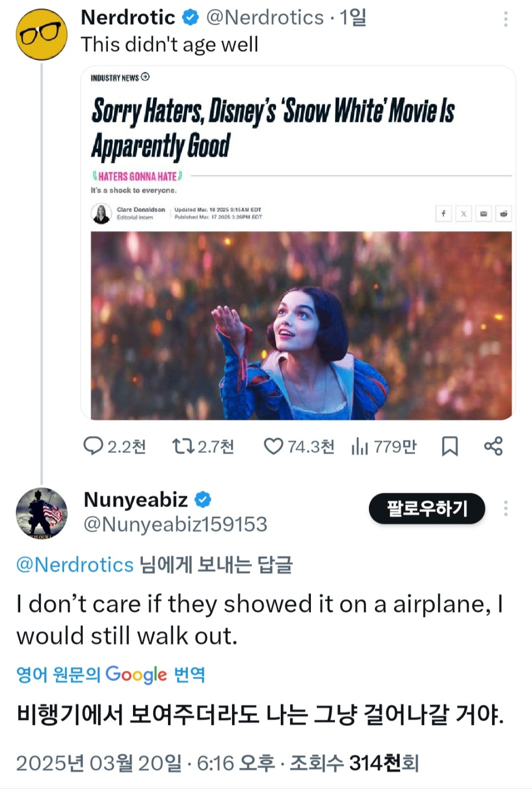
Task: Open Nunyeabiz's profile avatar
Action: pos(42,513)
